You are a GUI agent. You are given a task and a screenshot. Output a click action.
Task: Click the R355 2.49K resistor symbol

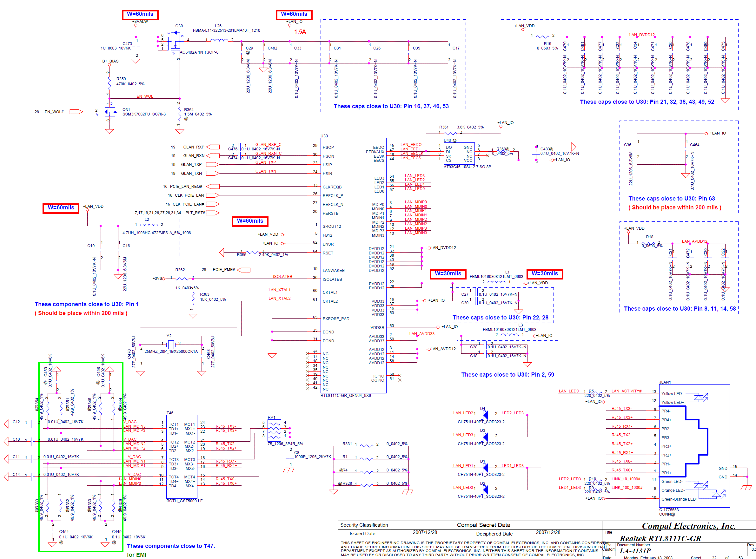point(253,253)
